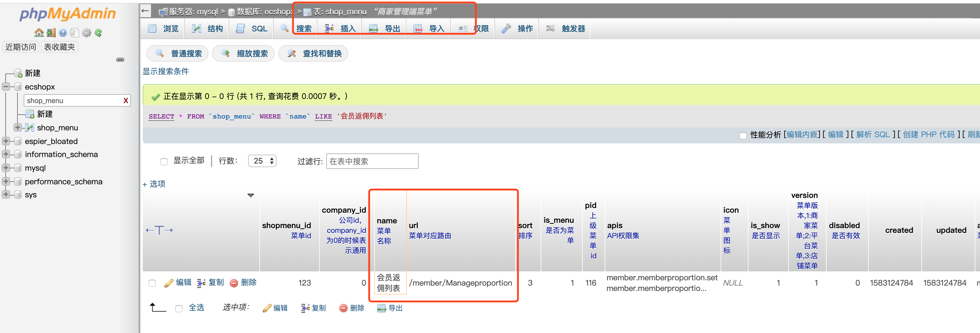This screenshot has width=980, height=333.
Task: Open the row count dropdown showing 25
Action: click(x=262, y=161)
